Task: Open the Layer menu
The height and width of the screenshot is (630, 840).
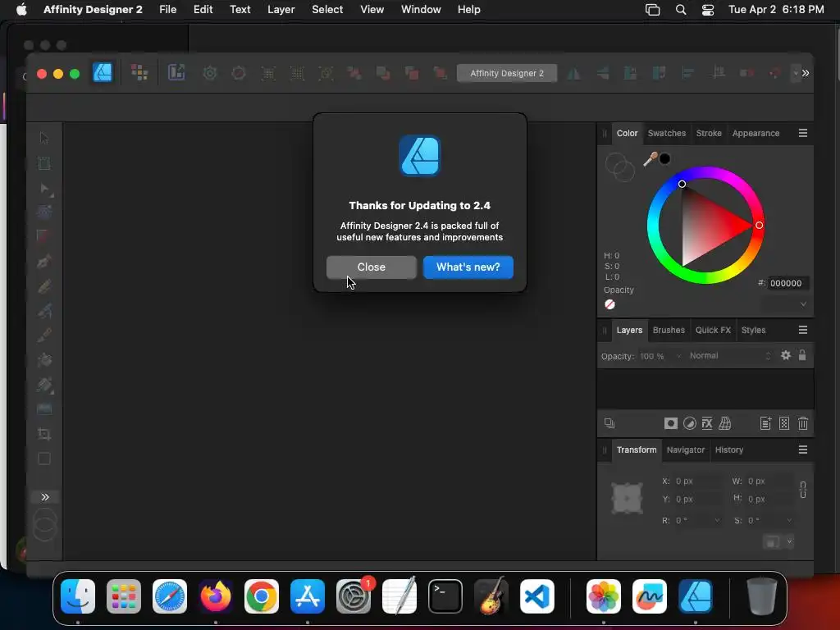Action: click(x=281, y=10)
